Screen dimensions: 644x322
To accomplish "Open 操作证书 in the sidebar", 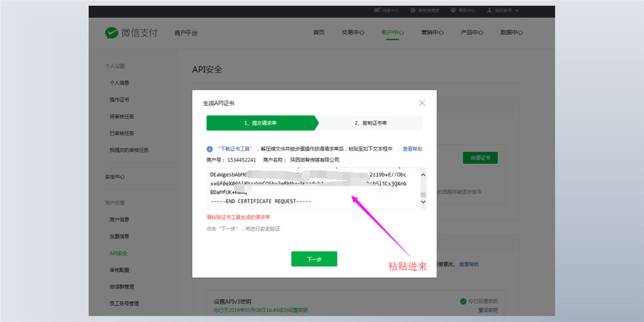I will tap(119, 100).
